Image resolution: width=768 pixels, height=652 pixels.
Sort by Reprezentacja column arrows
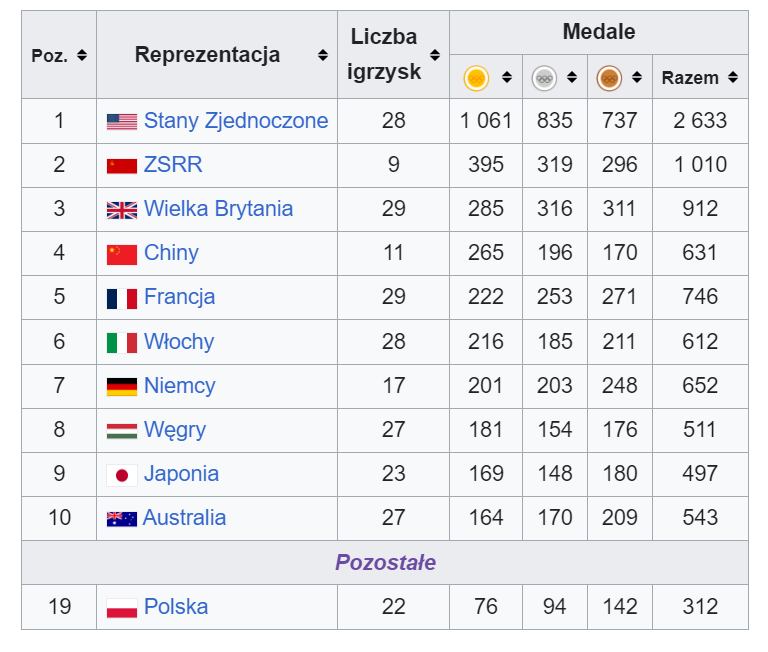(x=322, y=55)
